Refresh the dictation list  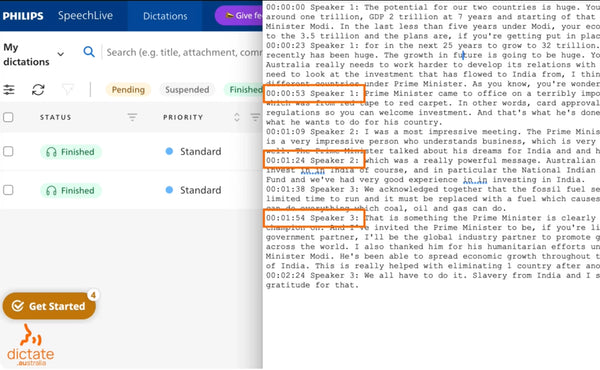coord(38,90)
